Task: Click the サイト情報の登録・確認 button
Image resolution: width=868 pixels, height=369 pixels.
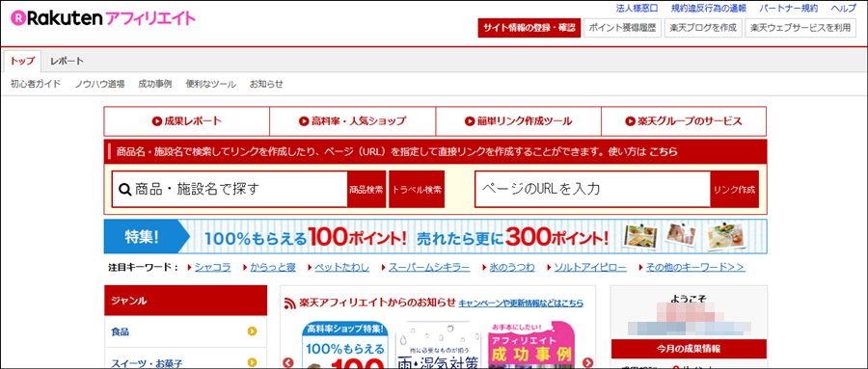Action: (529, 28)
